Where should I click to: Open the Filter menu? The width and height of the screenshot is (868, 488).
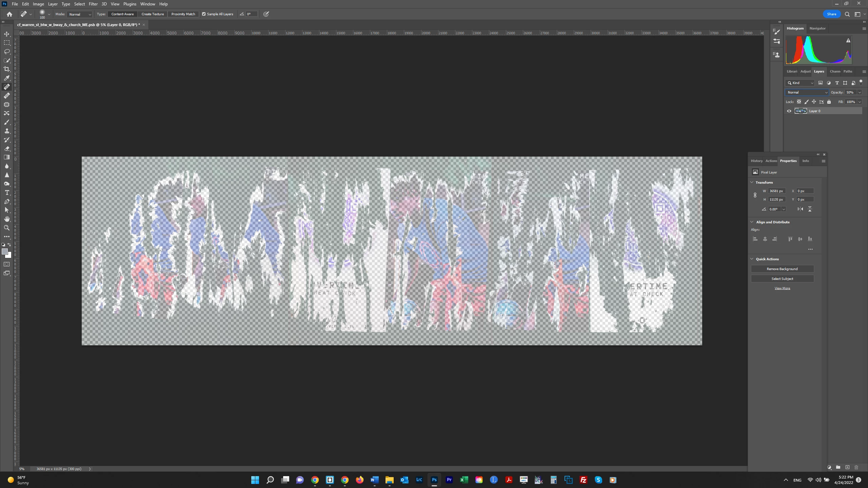click(93, 4)
